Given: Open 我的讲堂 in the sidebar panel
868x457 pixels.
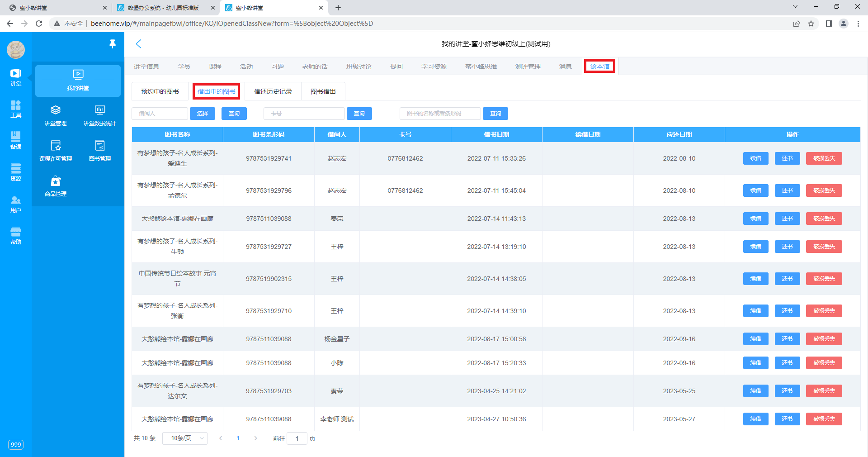Looking at the screenshot, I should tap(78, 80).
